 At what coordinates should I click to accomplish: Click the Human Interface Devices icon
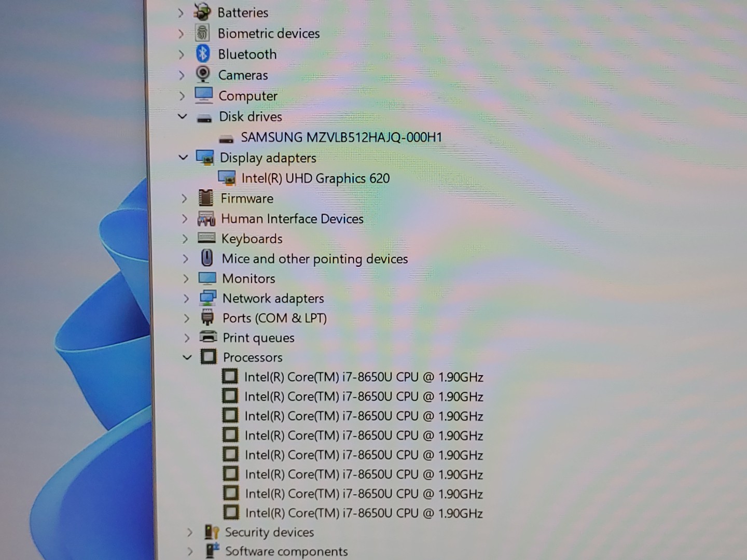[x=206, y=218]
